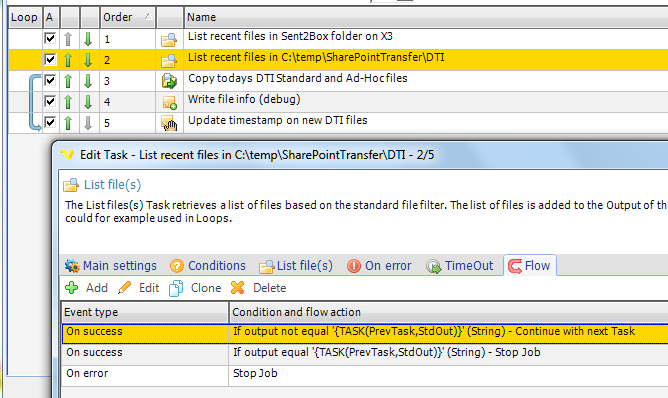
Task: Open the Conditions tab
Action: (x=208, y=266)
